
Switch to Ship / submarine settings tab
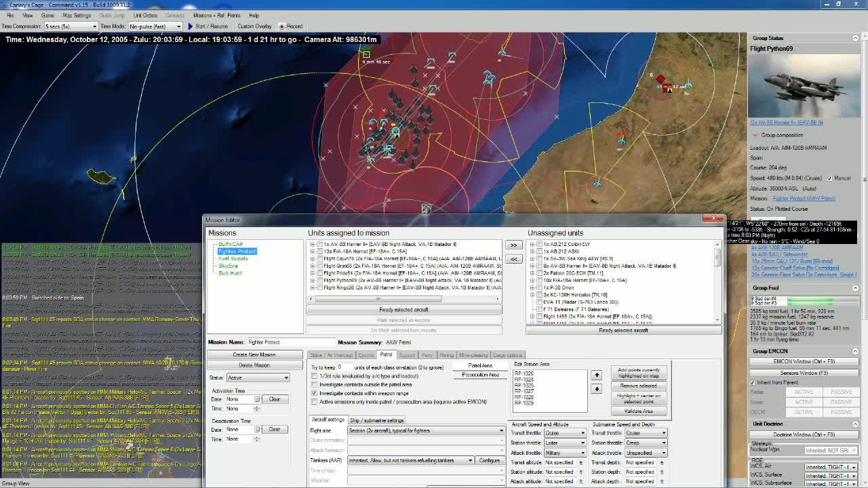[x=377, y=420]
